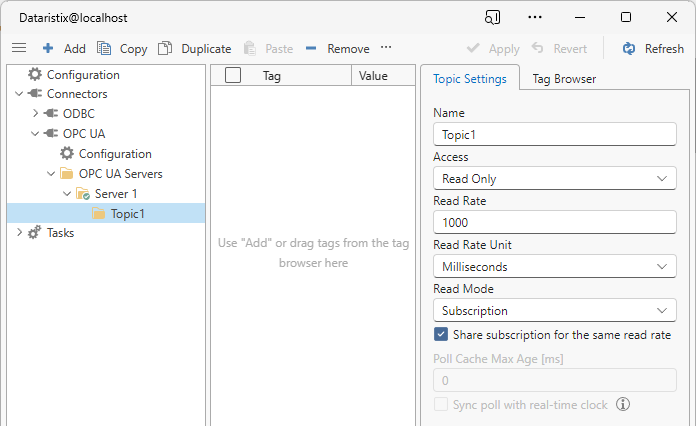Expand the ODBC tree node

[36, 113]
